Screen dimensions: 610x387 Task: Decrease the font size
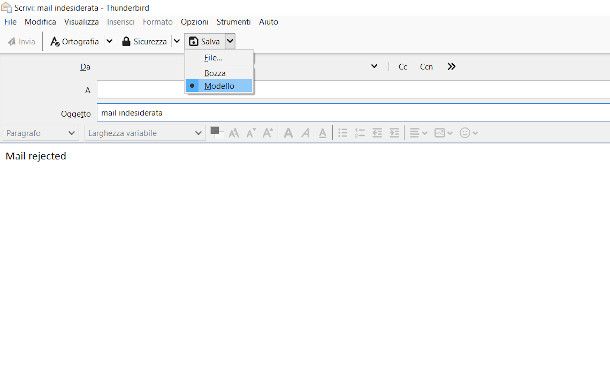click(x=251, y=133)
